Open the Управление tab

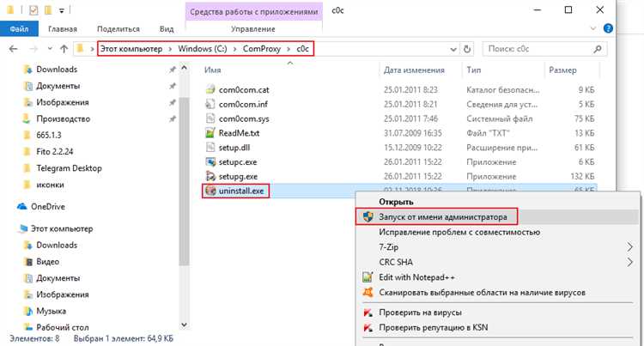pos(253,29)
